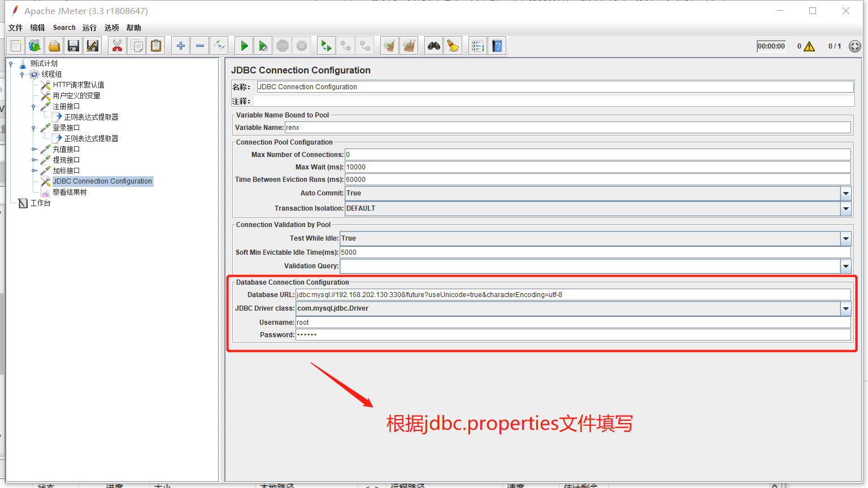868x488 pixels.
Task: Open the Templates icon in toolbar
Action: click(35, 46)
